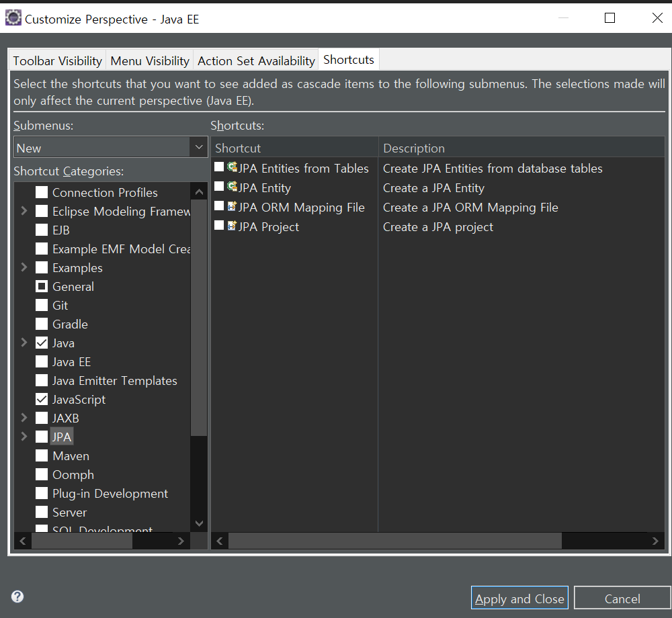Image resolution: width=672 pixels, height=618 pixels.
Task: Click the shortcuts table scroll left arrow
Action: (220, 541)
